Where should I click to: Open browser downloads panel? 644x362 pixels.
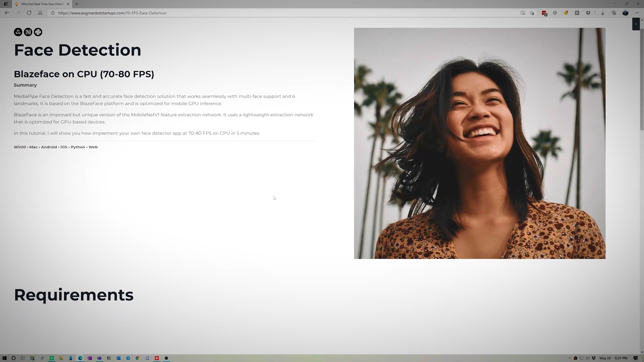tap(603, 13)
